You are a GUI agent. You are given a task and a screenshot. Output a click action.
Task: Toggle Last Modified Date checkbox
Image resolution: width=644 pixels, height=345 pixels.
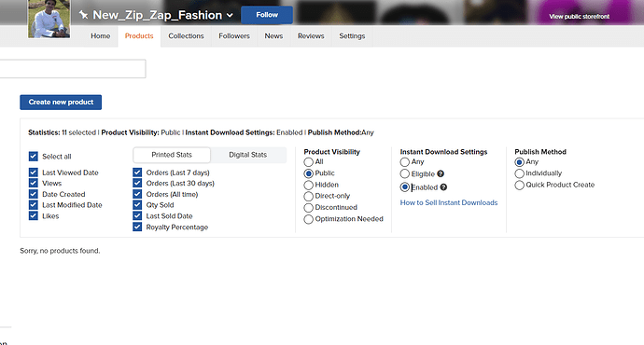(34, 205)
